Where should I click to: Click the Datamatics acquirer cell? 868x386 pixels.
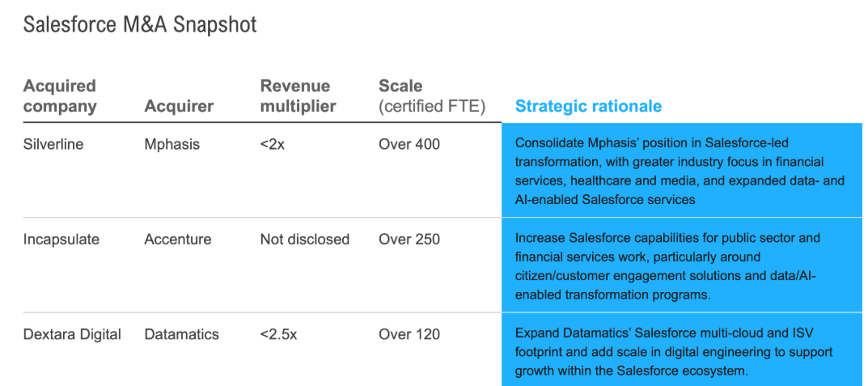181,334
